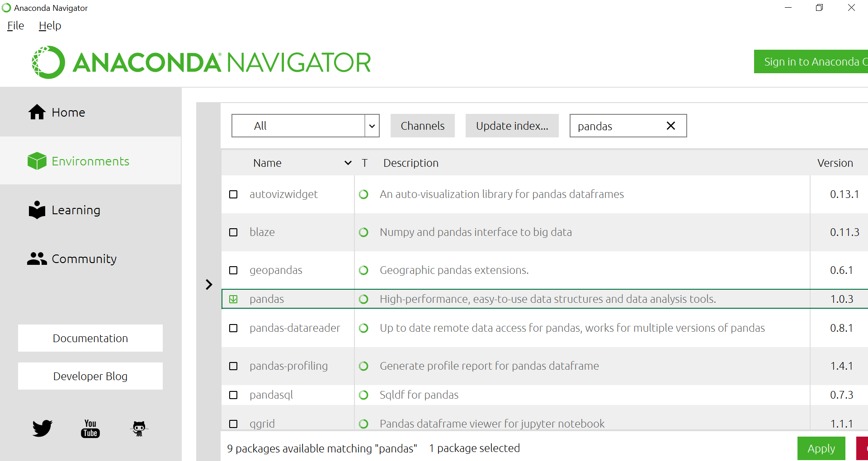Screen dimensions: 868x461
Task: Click the pandas search input field
Action: 617,126
